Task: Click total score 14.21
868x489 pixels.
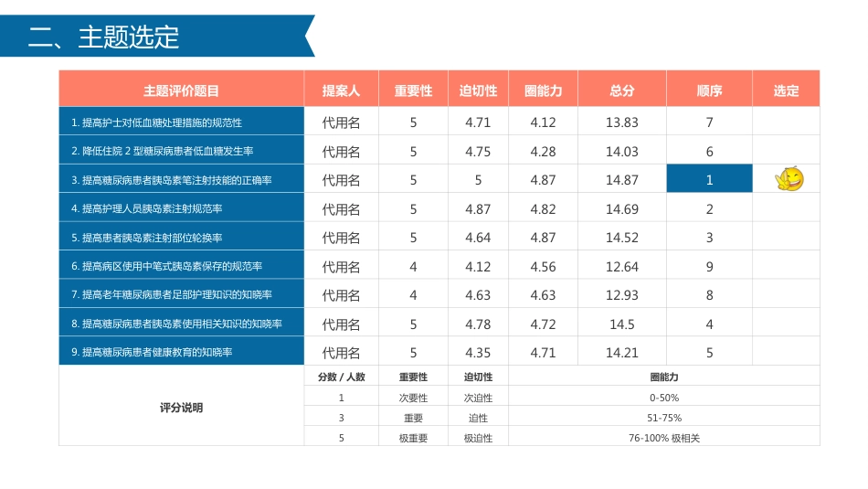Action: coord(621,353)
